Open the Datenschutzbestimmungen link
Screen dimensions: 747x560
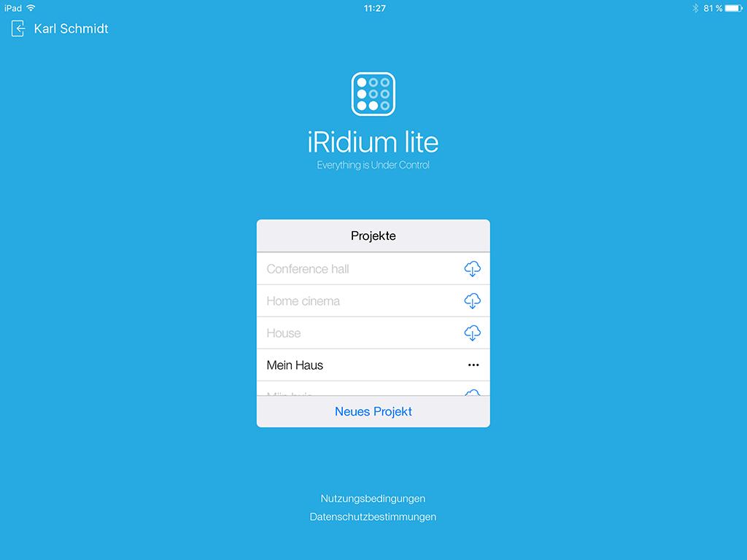373,517
